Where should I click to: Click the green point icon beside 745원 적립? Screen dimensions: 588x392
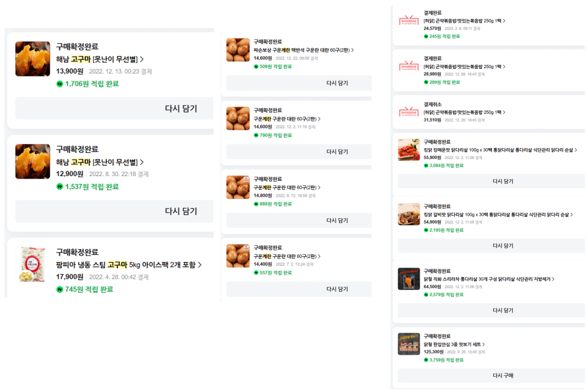(60, 289)
